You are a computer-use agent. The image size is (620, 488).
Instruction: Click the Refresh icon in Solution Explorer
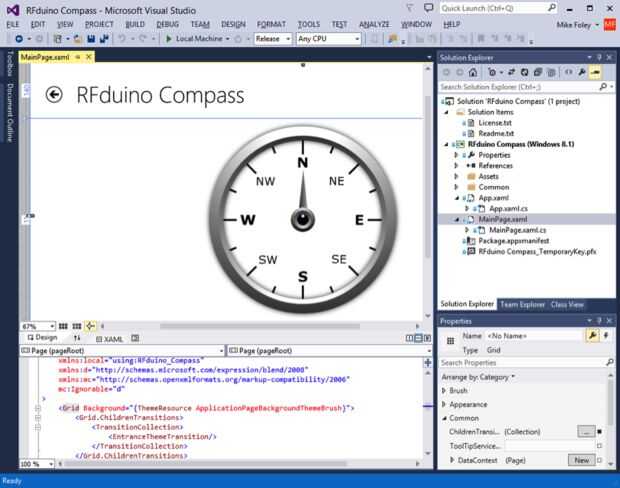tap(525, 72)
